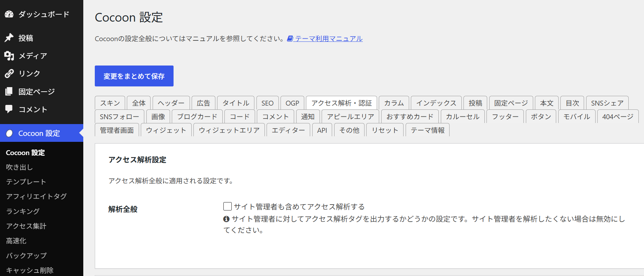Open ランキング submenu item
Image resolution: width=644 pixels, height=276 pixels.
coord(23,211)
